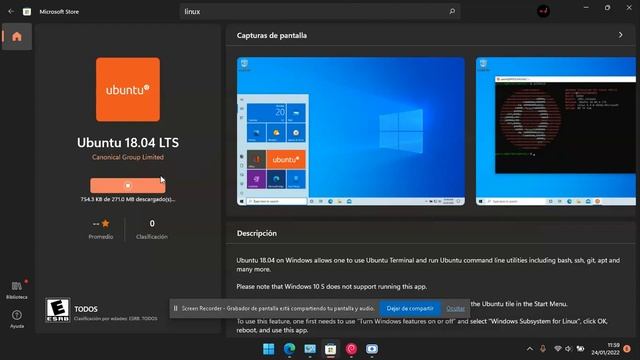Click the microphone tray icon
The image size is (640, 360).
(543, 349)
